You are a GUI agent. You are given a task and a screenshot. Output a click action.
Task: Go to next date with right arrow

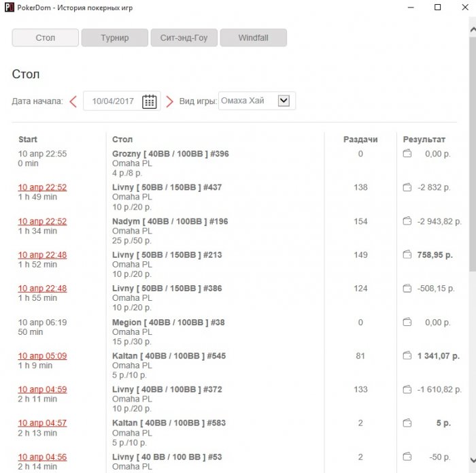click(x=169, y=101)
